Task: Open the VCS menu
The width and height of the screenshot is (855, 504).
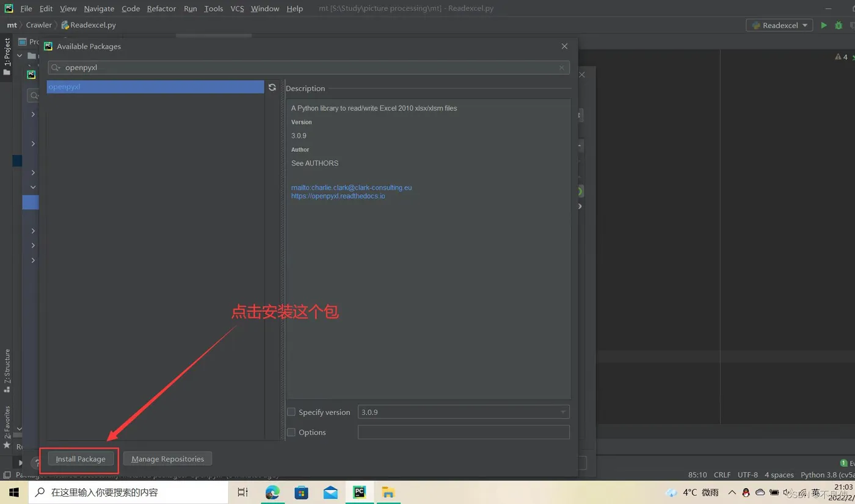Action: pos(237,9)
